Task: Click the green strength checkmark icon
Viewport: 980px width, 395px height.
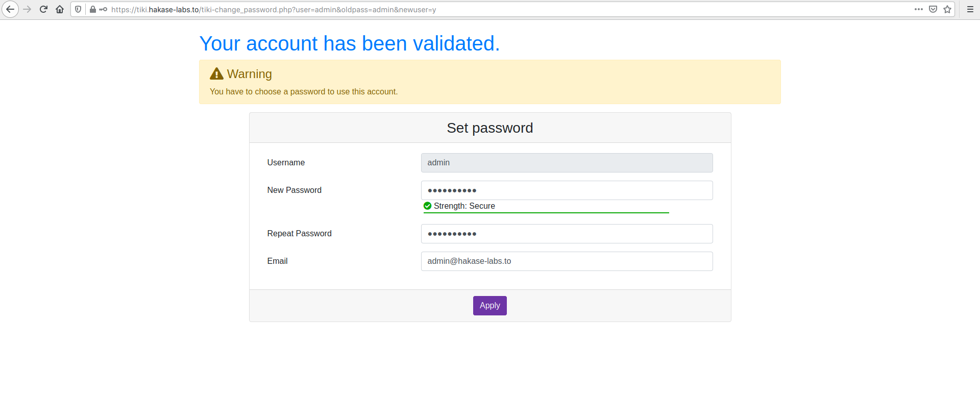Action: [x=428, y=206]
